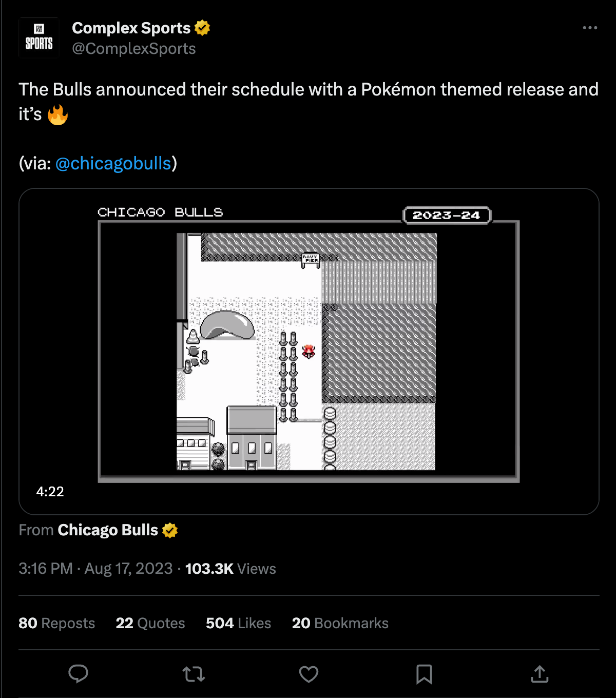Click the @ComplexSports handle
The image size is (616, 698).
133,49
